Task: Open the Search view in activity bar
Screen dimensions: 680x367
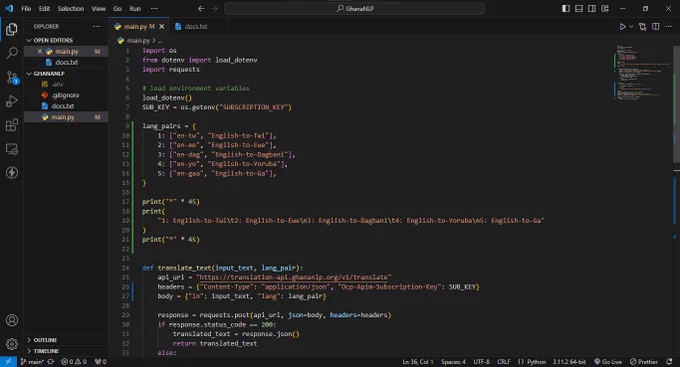Action: coord(12,53)
